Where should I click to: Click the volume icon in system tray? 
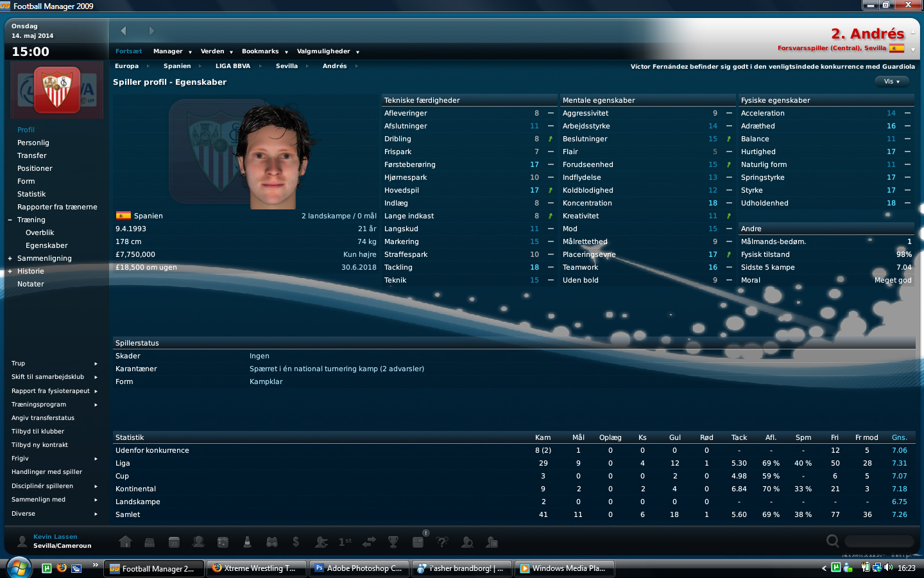[889, 568]
